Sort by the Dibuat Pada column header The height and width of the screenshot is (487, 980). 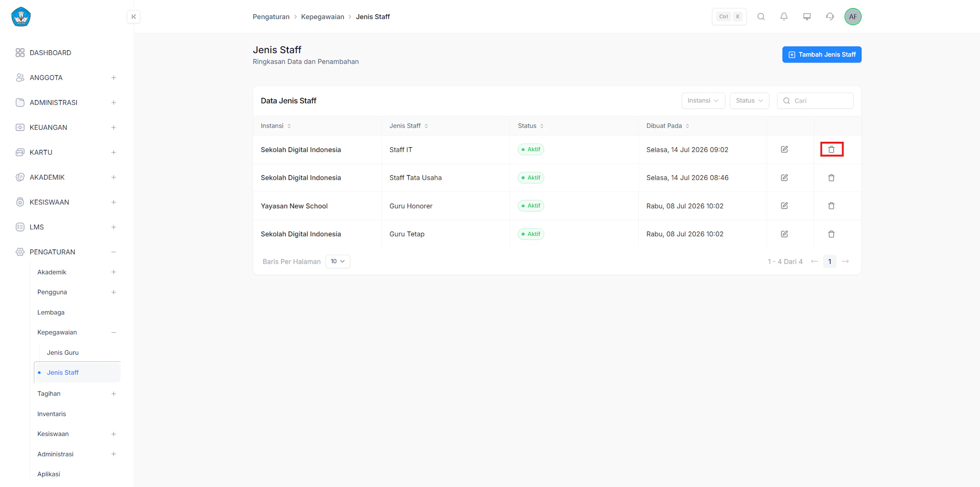coord(667,126)
